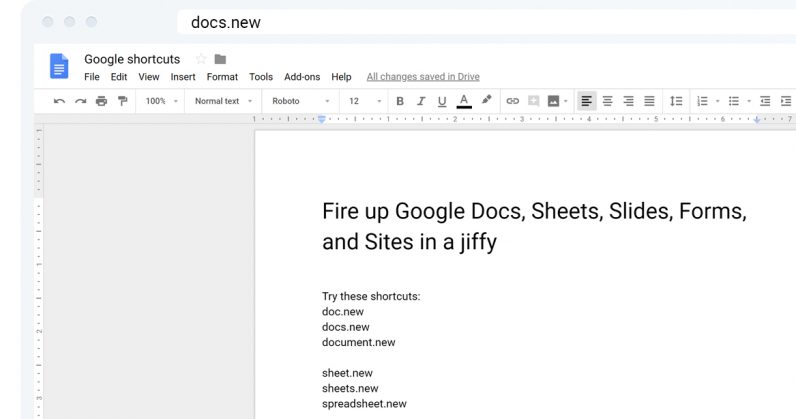
Task: Click the docs.new line in the document body
Action: coord(346,327)
